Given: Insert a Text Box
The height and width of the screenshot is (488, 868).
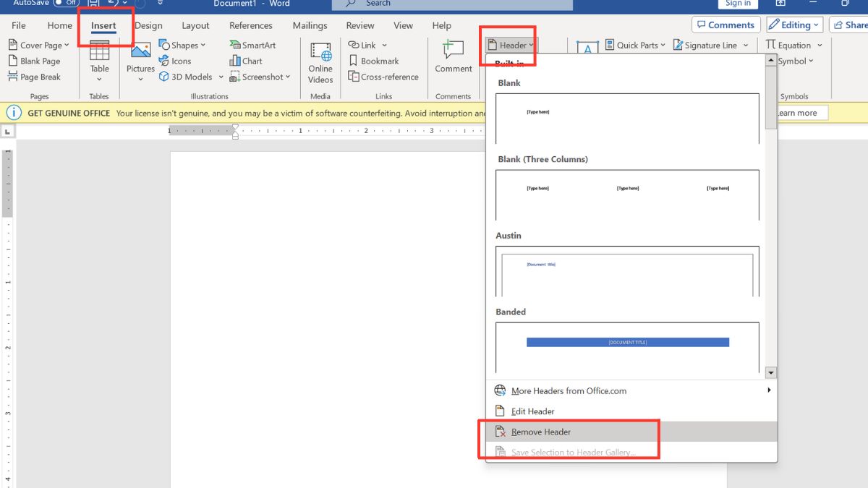Looking at the screenshot, I should pos(587,48).
